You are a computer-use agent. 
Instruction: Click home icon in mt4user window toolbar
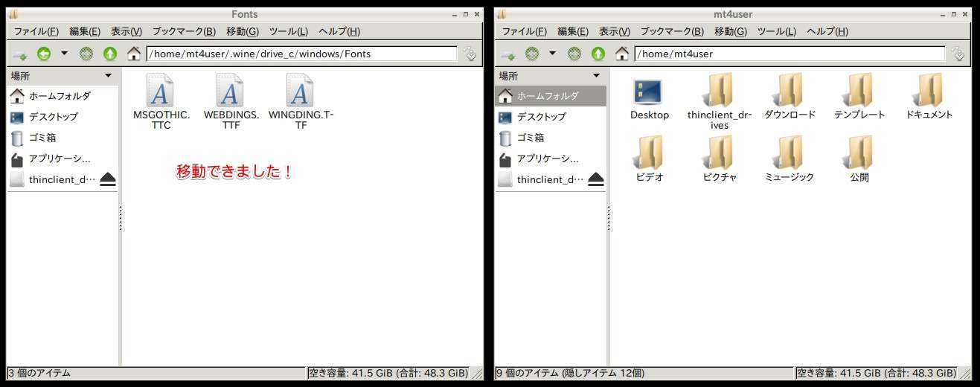(x=622, y=54)
